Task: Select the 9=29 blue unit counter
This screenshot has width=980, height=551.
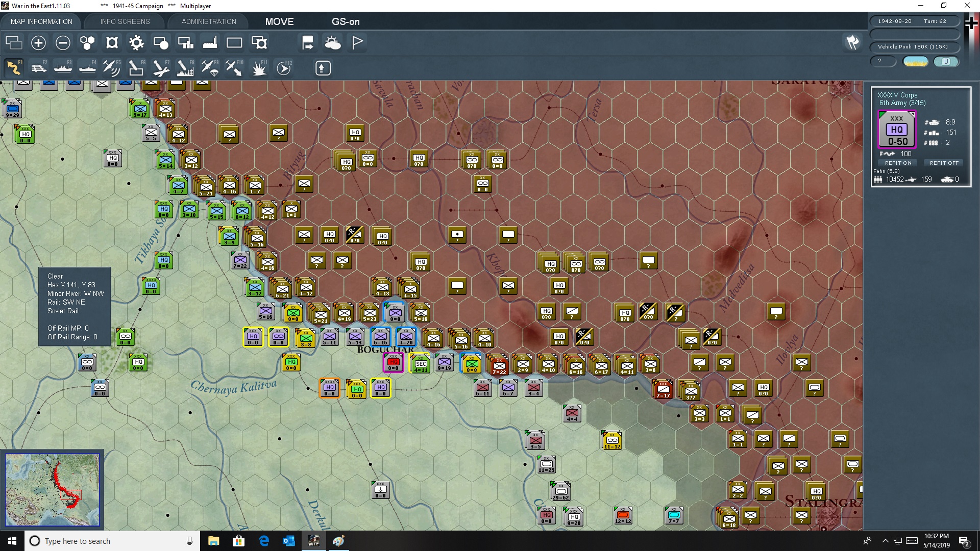Action: click(13, 109)
